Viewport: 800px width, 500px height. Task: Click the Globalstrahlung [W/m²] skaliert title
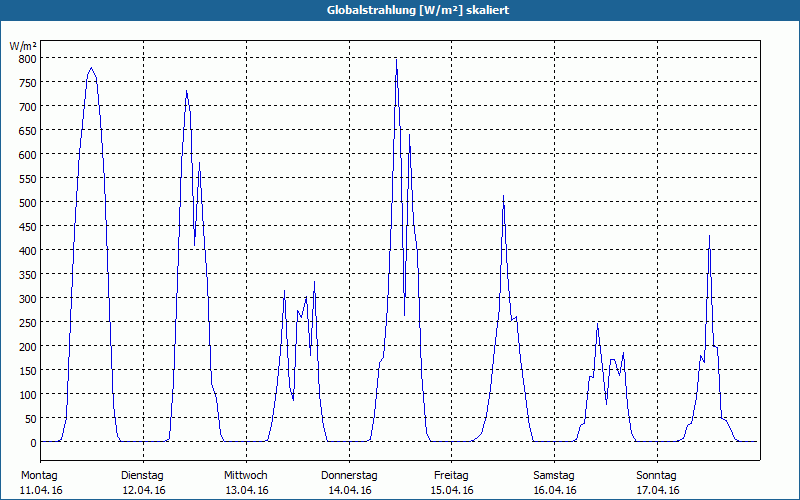(417, 10)
